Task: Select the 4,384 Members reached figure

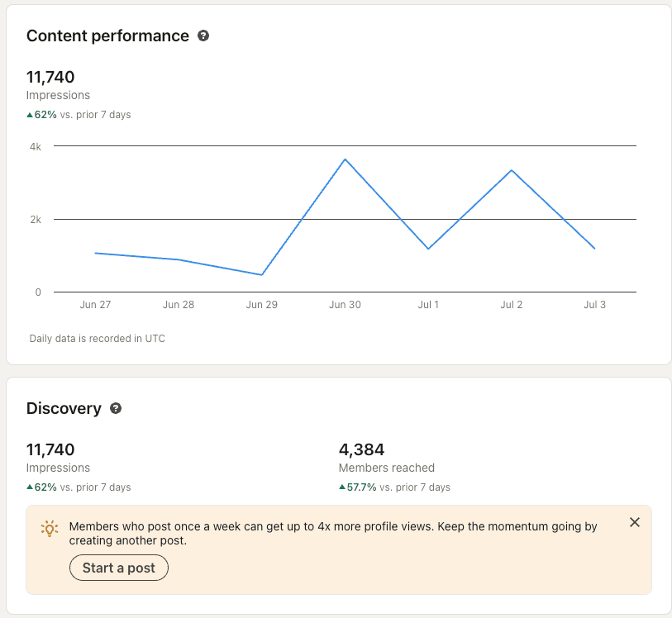Action: point(361,450)
